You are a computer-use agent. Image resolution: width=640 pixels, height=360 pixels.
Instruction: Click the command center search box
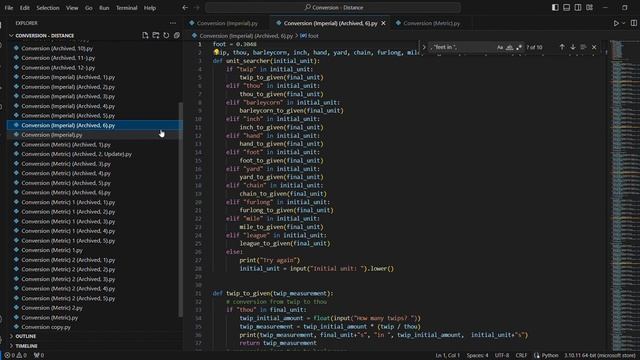[333, 7]
